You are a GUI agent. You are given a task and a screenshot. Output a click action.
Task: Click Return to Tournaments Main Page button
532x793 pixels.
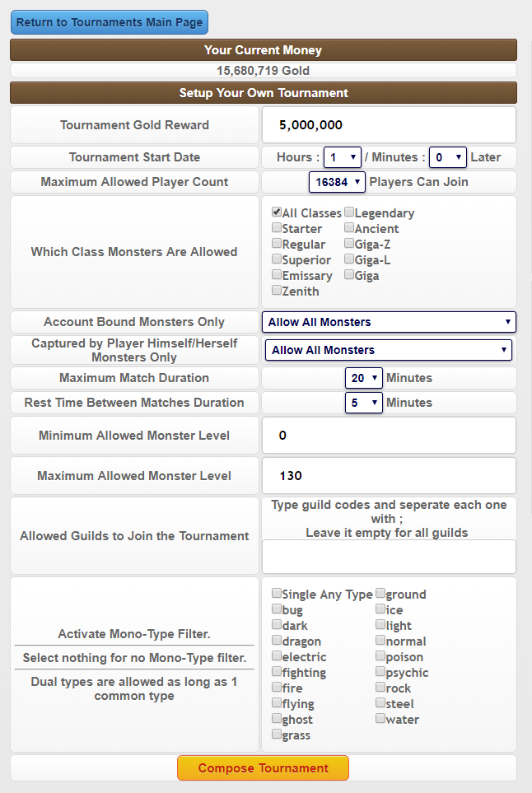point(110,22)
